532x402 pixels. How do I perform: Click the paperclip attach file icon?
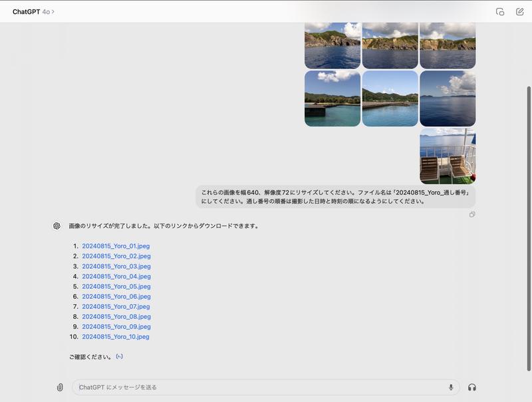60,387
